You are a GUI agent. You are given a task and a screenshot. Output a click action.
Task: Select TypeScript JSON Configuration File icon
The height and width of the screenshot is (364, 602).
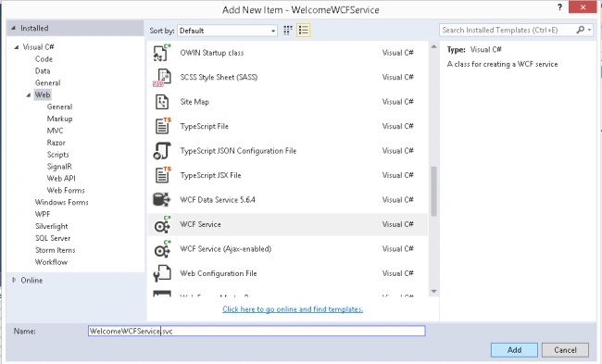click(x=162, y=151)
